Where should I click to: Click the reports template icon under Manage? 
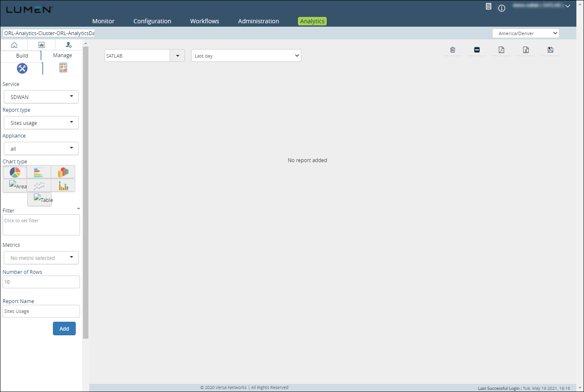coord(63,68)
